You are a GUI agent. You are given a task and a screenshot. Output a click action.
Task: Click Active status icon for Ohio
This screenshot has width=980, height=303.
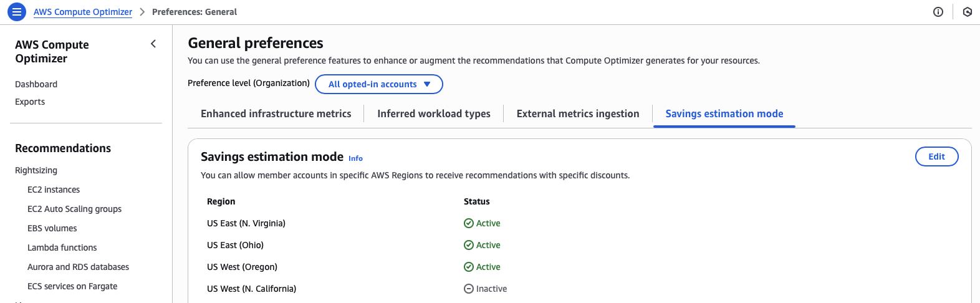[x=469, y=245]
